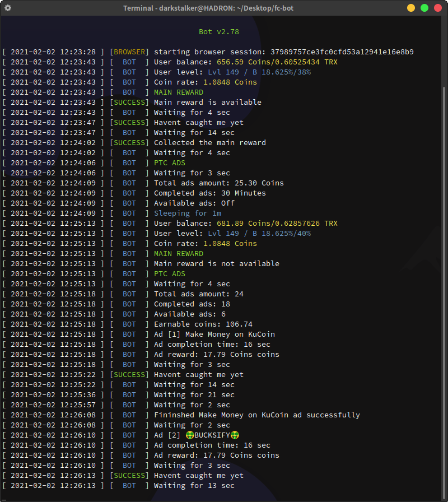
Task: Click level text 'Lvl 149 / B 18.625%/40%'
Action: 259,234
